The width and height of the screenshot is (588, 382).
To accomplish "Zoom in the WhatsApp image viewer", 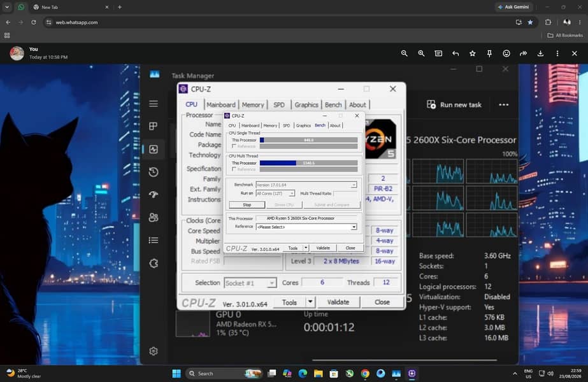I will point(421,53).
